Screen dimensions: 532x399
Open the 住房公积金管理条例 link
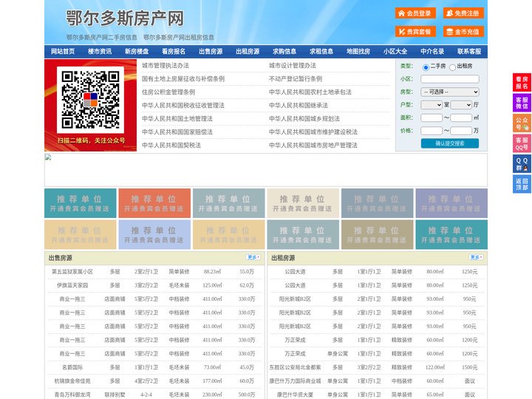coord(168,92)
